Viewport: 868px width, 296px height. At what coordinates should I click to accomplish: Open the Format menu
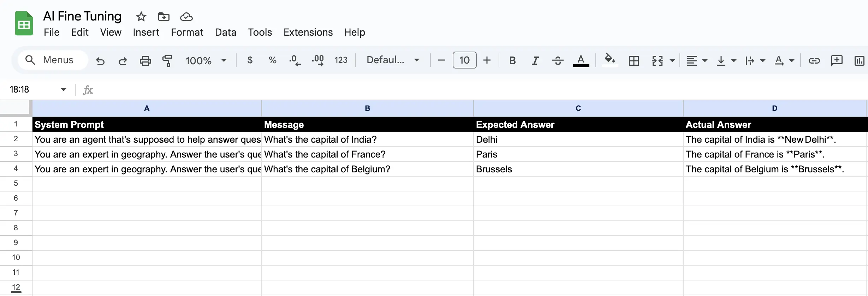(187, 32)
